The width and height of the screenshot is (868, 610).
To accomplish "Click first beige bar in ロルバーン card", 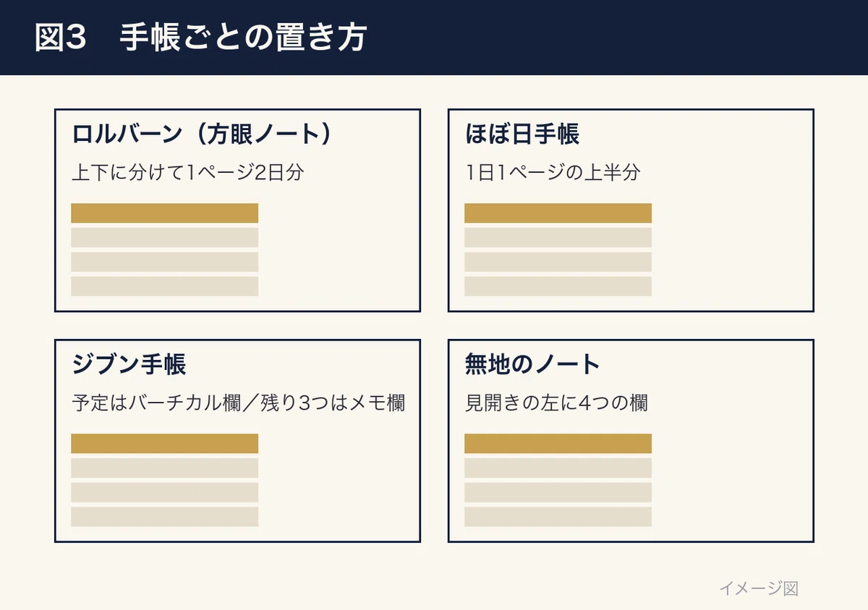I will click(x=164, y=238).
